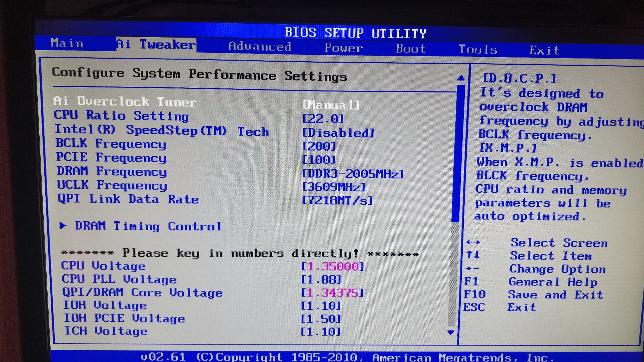Image resolution: width=644 pixels, height=362 pixels.
Task: Click the up-down Select Item arrows
Action: tap(473, 255)
